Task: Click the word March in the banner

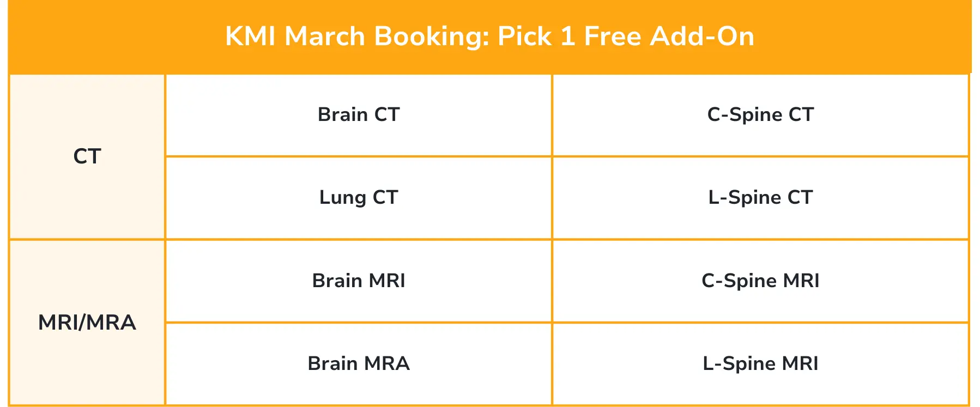Action: [324, 37]
